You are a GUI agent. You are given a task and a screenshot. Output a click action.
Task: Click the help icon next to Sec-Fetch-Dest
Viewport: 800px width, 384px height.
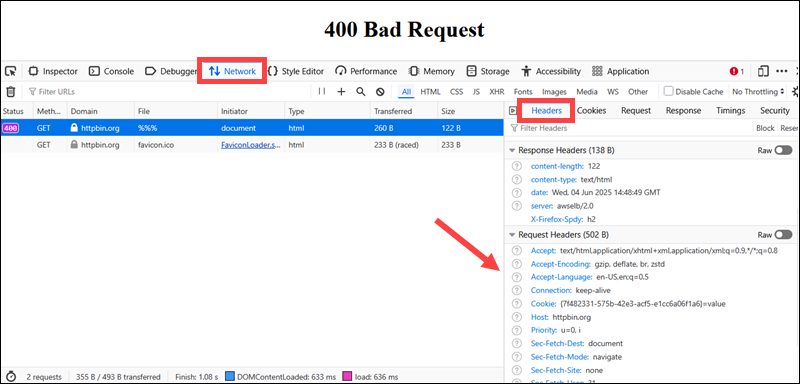point(517,343)
